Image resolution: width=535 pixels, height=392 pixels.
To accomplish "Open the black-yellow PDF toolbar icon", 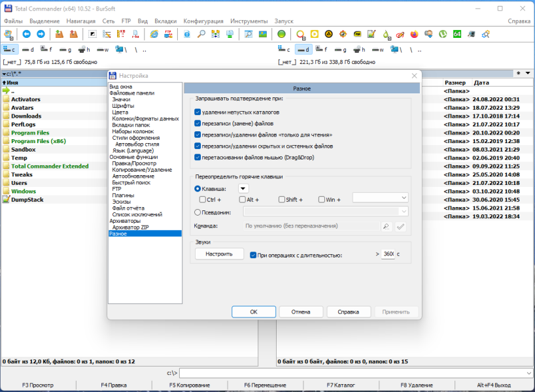I will (x=357, y=34).
